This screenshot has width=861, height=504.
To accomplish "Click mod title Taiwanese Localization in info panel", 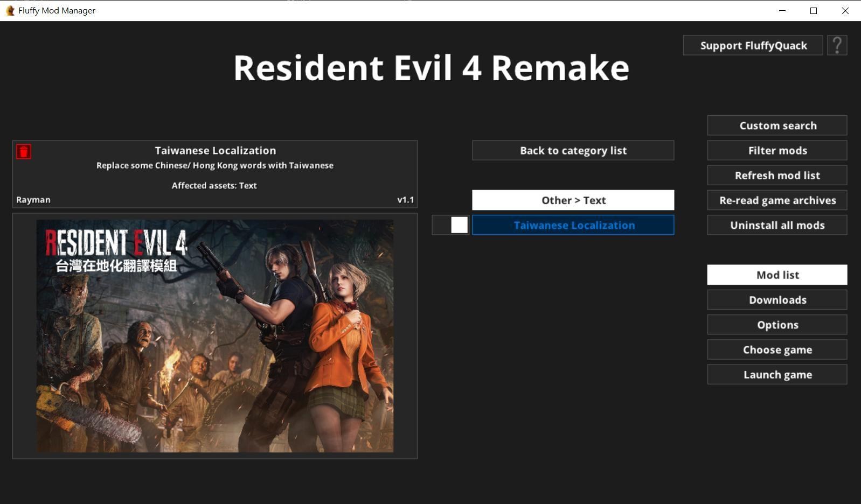I will point(215,151).
